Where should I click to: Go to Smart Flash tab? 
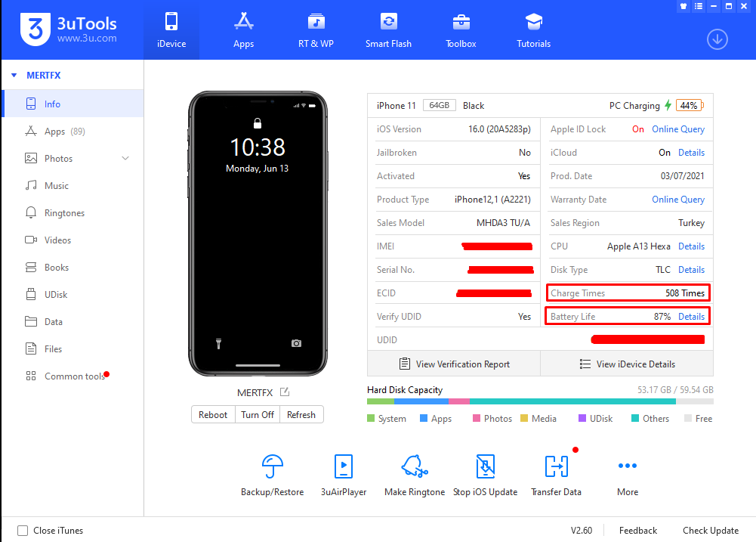[x=388, y=30]
